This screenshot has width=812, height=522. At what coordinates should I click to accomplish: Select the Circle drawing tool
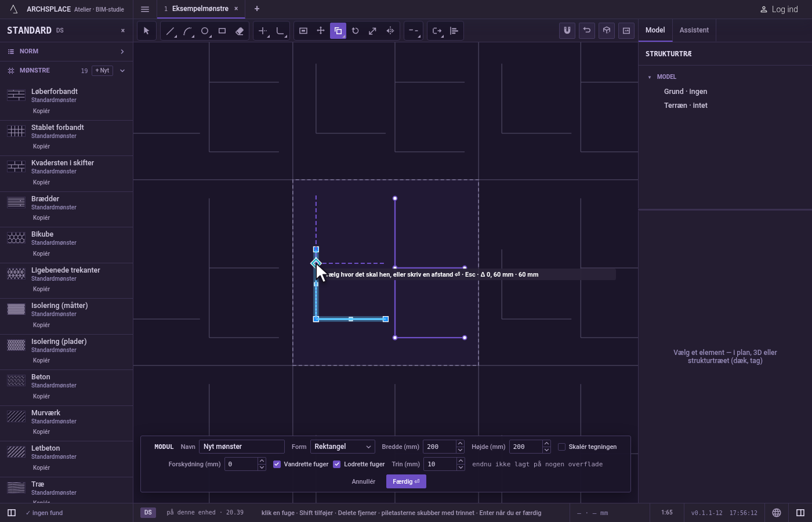[x=205, y=31]
